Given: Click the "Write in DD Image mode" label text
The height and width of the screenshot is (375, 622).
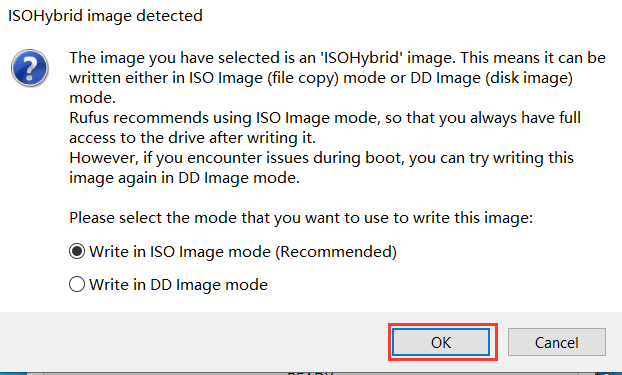Looking at the screenshot, I should (179, 285).
